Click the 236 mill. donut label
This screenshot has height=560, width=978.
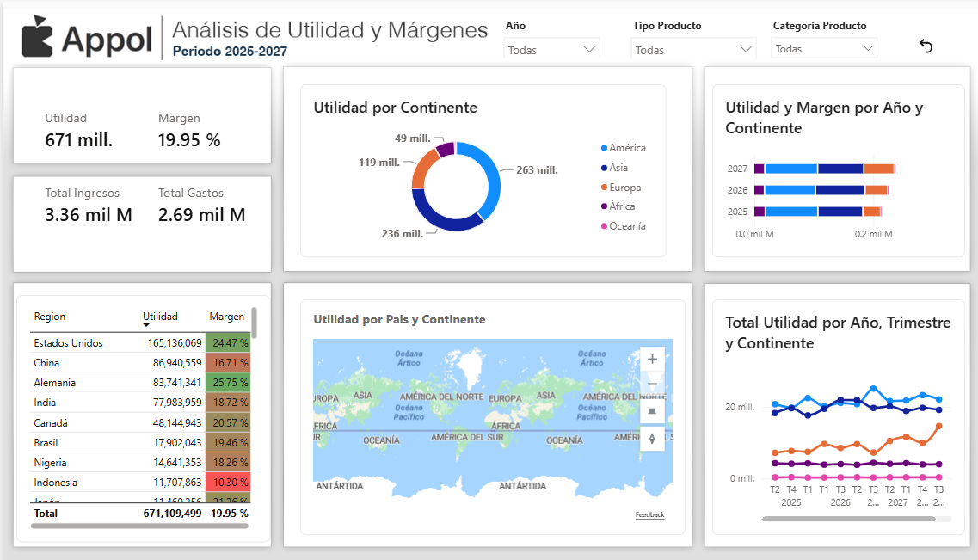(x=403, y=233)
